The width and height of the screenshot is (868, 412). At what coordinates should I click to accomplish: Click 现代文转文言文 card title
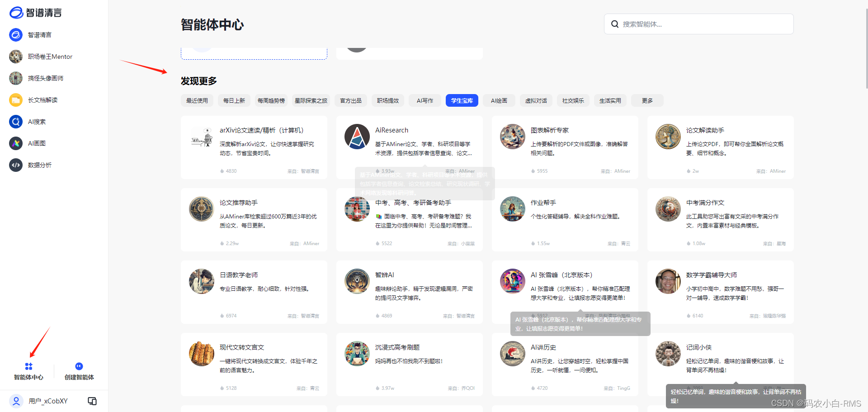pyautogui.click(x=242, y=347)
